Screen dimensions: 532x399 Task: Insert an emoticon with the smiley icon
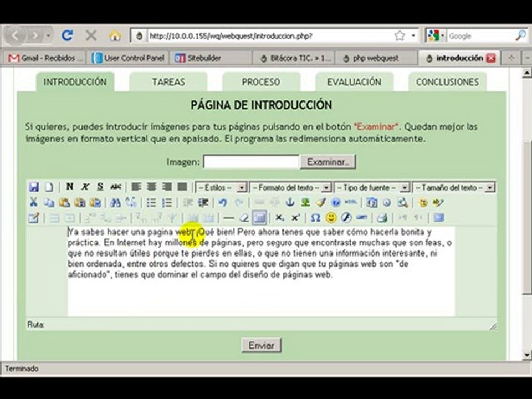click(x=331, y=218)
